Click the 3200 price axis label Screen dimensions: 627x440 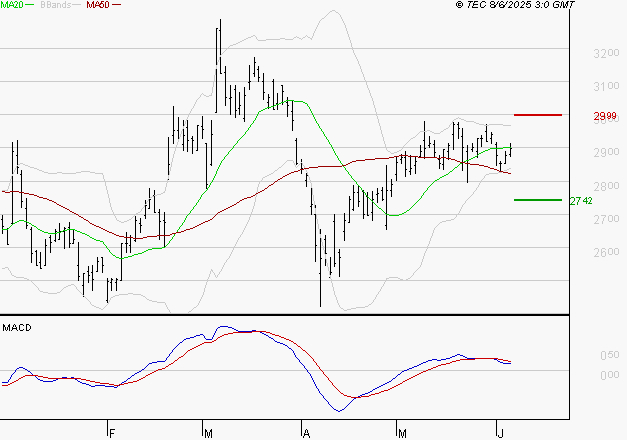606,53
